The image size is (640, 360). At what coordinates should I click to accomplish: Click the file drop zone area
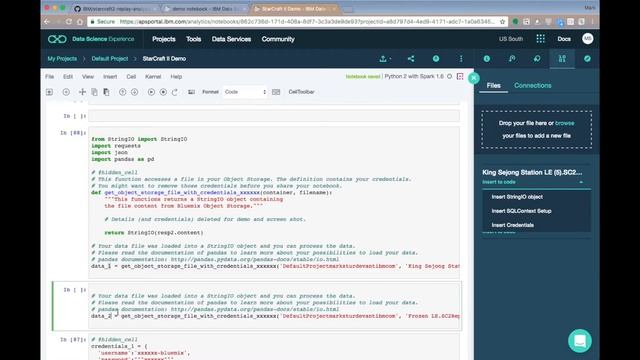[x=536, y=129]
